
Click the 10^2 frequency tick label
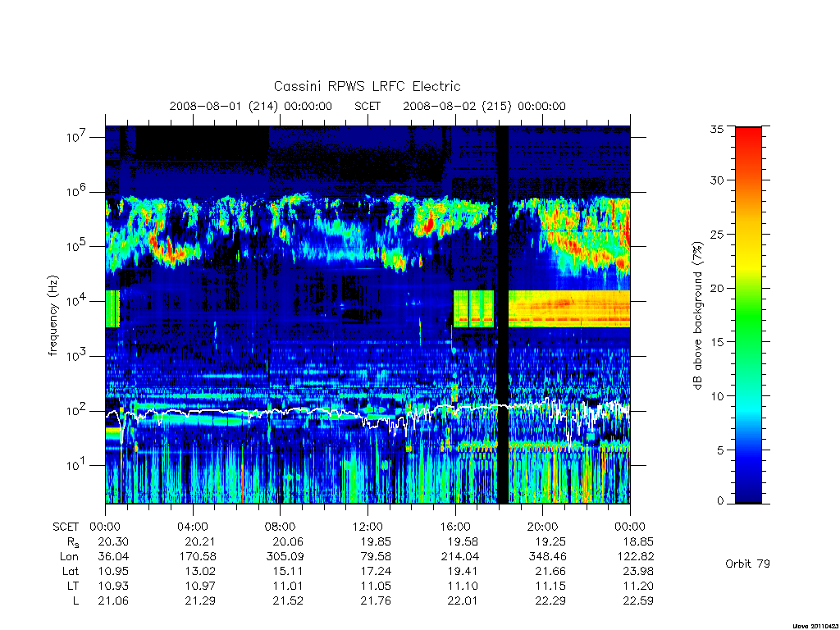(77, 411)
